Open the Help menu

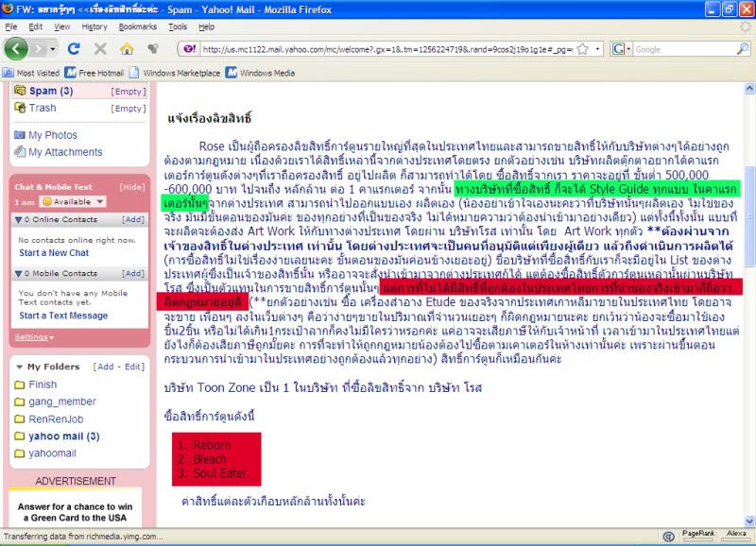click(x=207, y=27)
